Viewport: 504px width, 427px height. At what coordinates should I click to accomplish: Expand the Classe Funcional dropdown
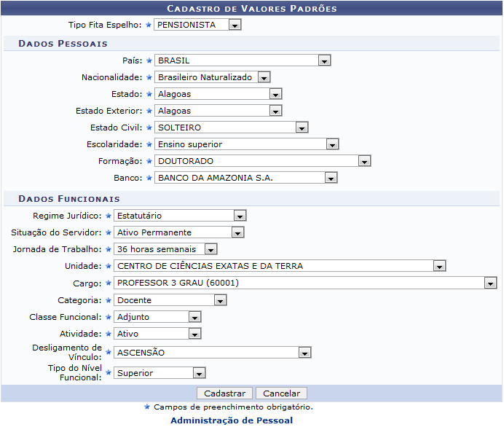point(157,317)
